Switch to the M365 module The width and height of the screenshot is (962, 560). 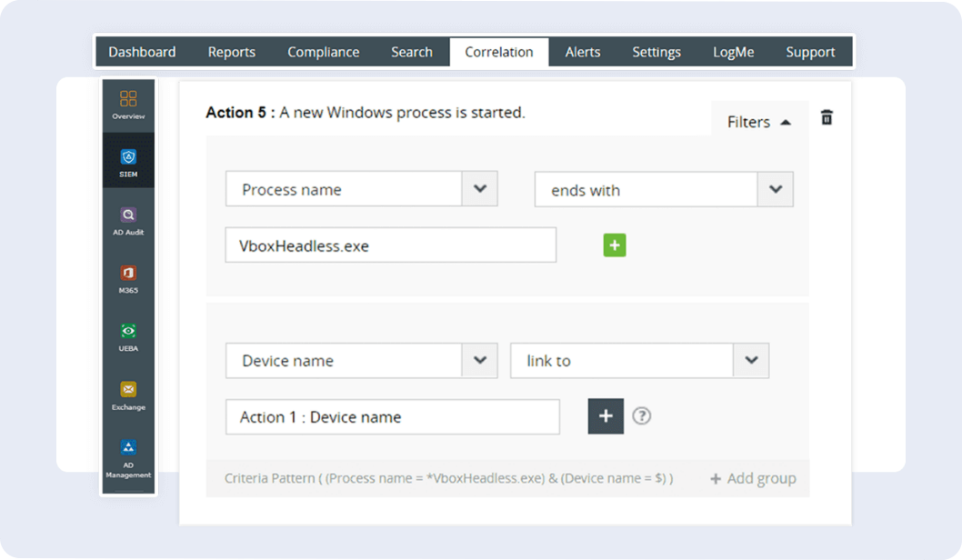tap(128, 278)
